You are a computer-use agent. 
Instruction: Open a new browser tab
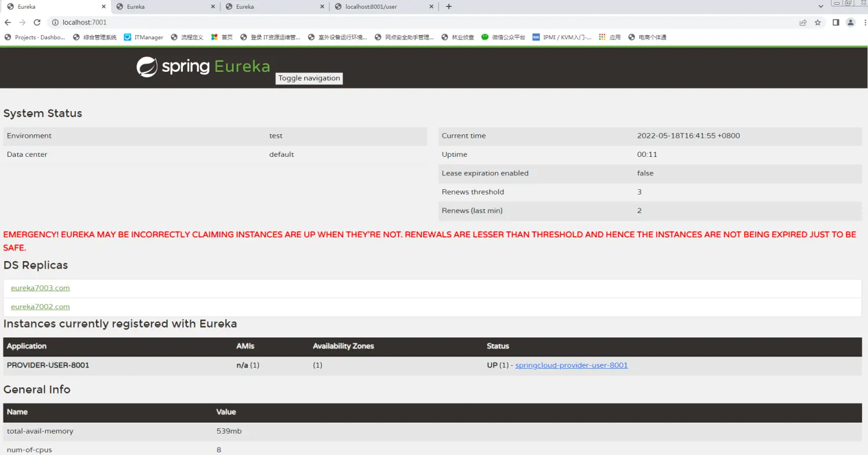point(448,6)
